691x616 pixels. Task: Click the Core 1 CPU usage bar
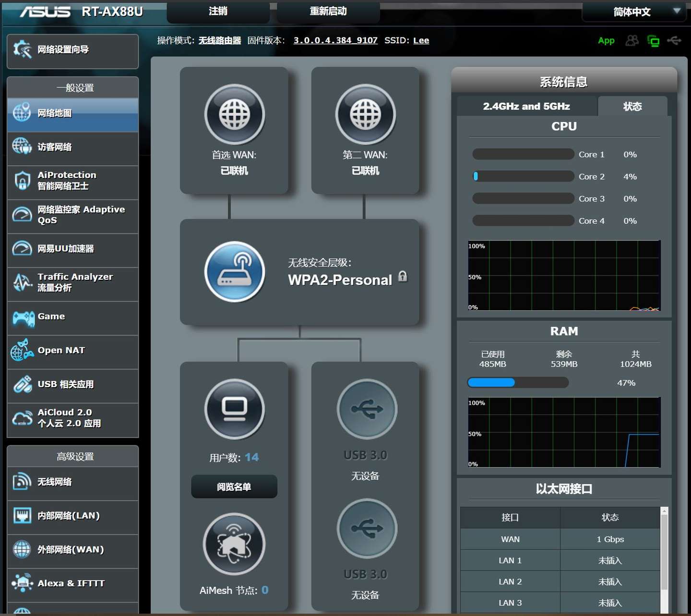[x=523, y=154]
